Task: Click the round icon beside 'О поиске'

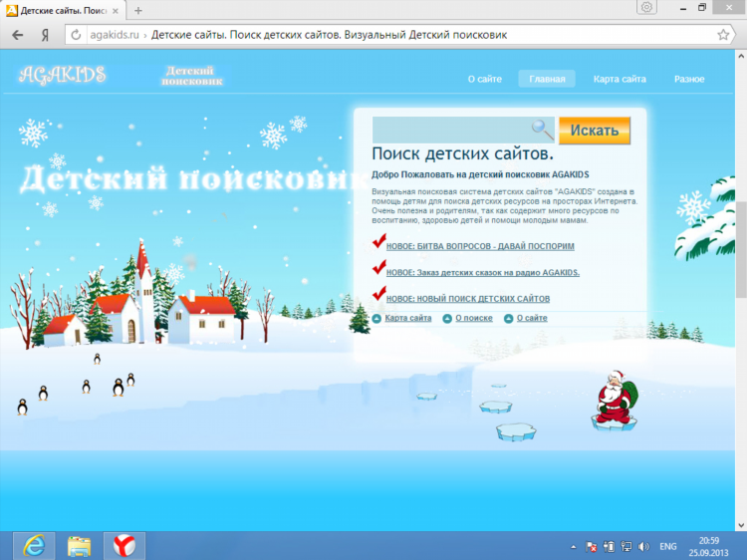Action: pyautogui.click(x=447, y=319)
